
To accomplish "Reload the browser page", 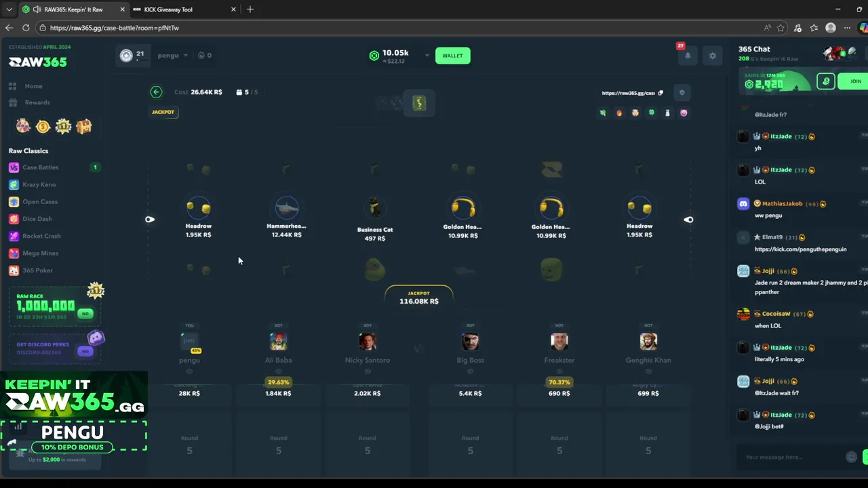I will tap(26, 28).
